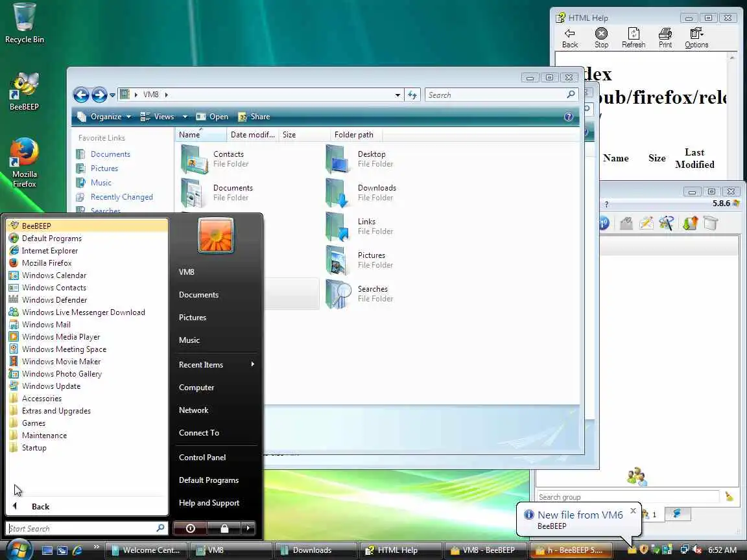Click the broom icon beside Search group
Image resolution: width=747 pixels, height=560 pixels.
tap(729, 496)
